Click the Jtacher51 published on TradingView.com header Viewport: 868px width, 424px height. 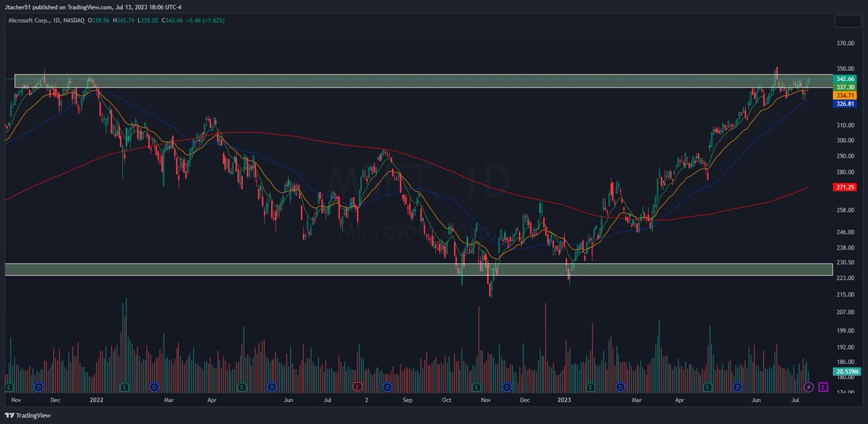93,7
